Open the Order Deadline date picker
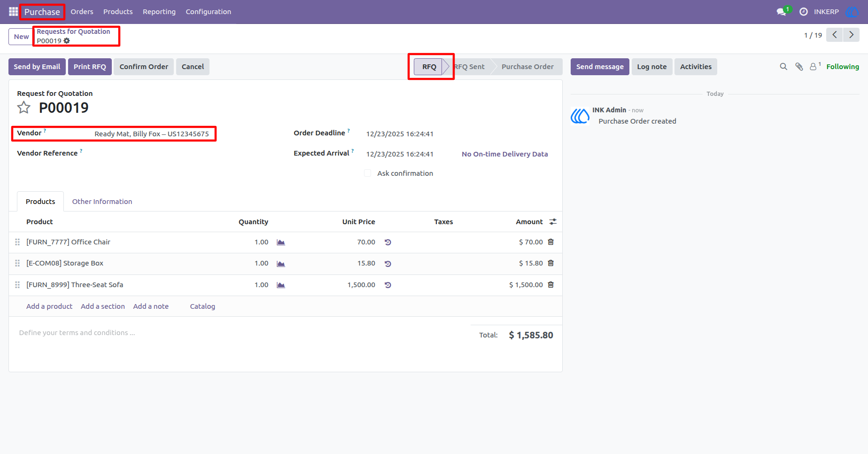 (x=400, y=134)
